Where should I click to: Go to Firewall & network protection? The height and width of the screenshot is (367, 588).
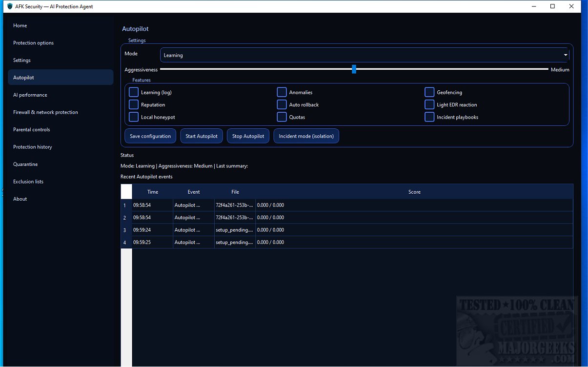point(45,112)
